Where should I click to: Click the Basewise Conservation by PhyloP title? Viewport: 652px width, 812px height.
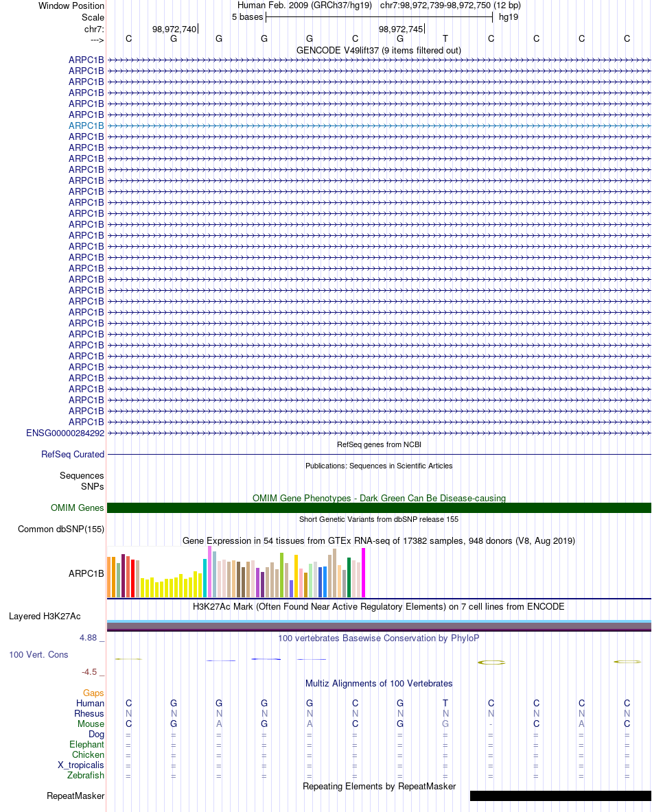tap(379, 638)
